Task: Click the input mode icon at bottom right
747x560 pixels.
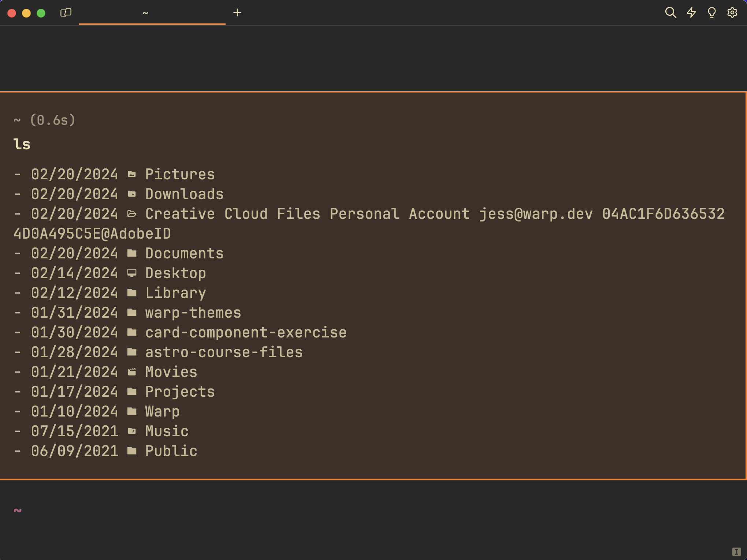Action: pos(736,552)
